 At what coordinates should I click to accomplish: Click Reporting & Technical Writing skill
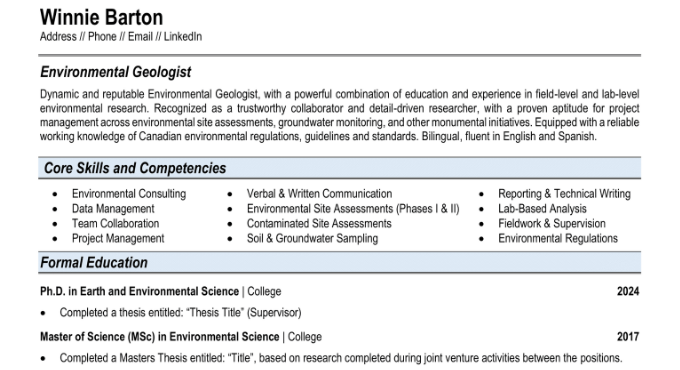(564, 194)
